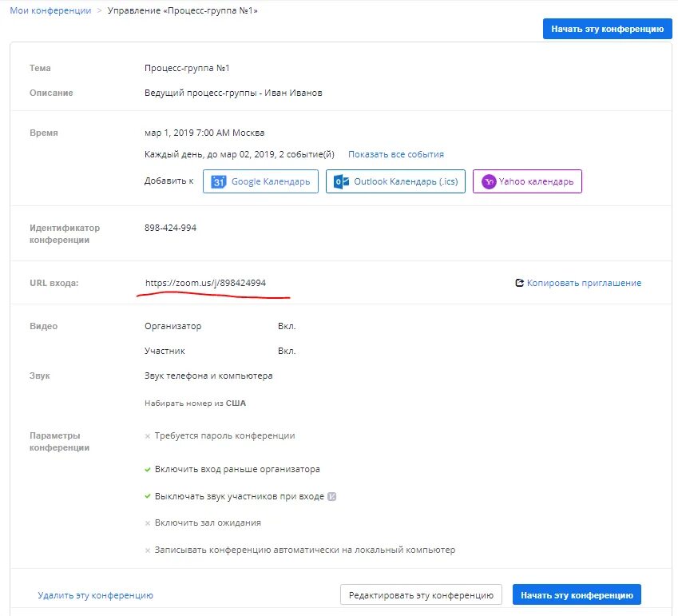Image resolution: width=678 pixels, height=616 pixels.
Task: Click the Записывать конференцию автоматически option text
Action: (x=305, y=550)
